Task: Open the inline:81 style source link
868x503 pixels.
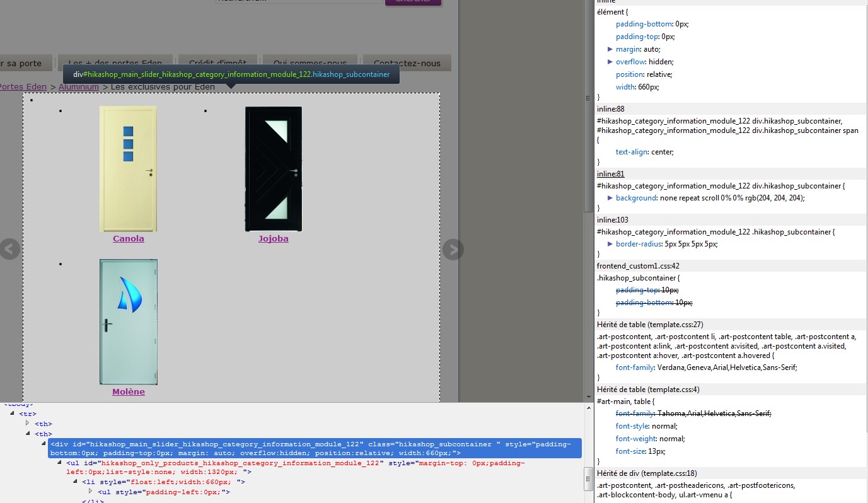Action: tap(611, 174)
